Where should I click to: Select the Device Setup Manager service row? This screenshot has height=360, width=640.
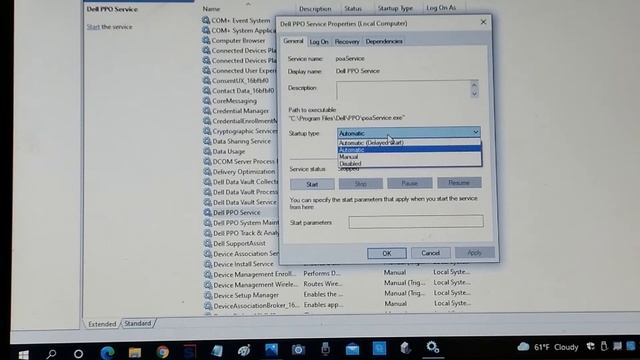click(247, 295)
